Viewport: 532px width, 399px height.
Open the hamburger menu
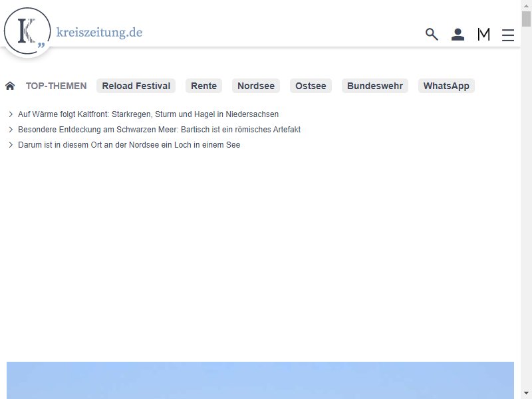[x=508, y=35]
